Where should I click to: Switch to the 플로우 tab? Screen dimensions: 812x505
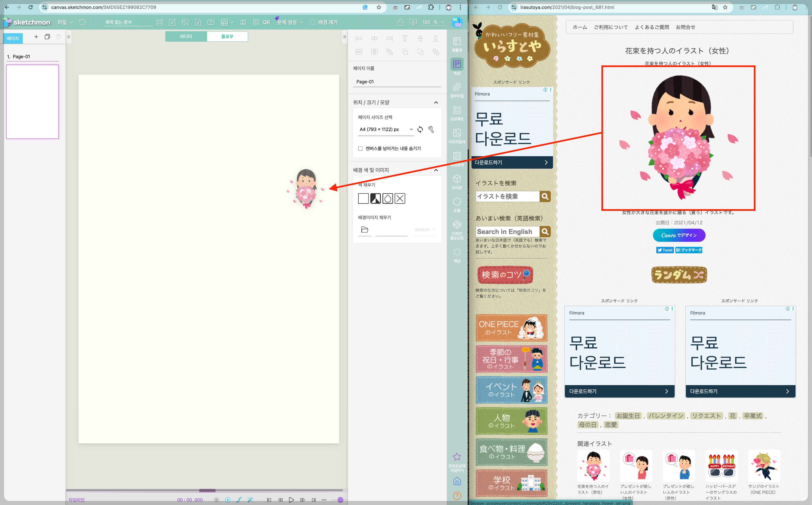pos(227,37)
